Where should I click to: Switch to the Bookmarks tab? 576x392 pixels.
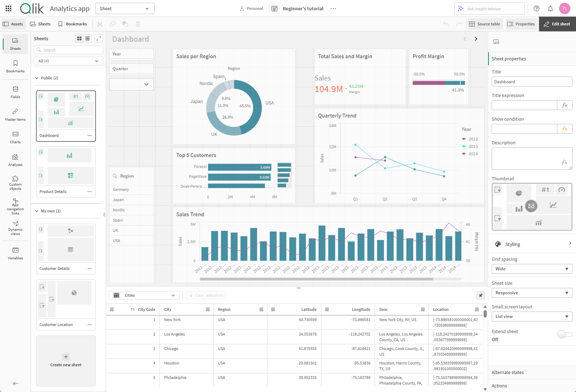(73, 24)
